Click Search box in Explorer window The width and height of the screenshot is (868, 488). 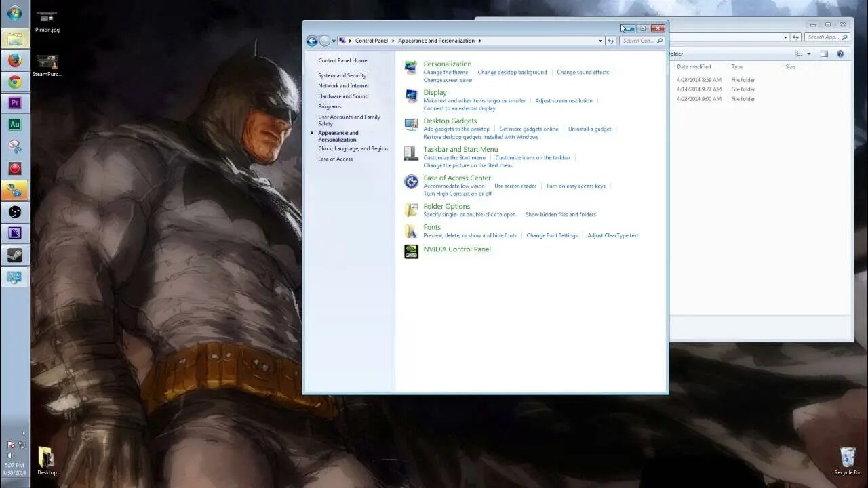click(x=827, y=37)
